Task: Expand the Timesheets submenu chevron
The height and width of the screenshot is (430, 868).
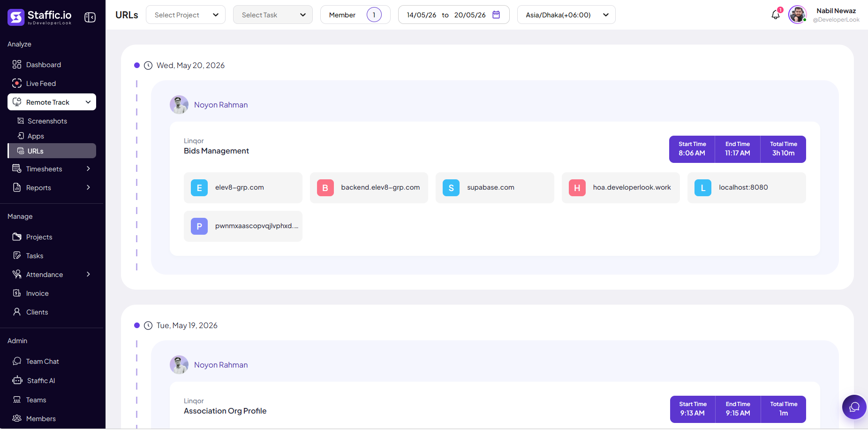Action: coord(88,169)
